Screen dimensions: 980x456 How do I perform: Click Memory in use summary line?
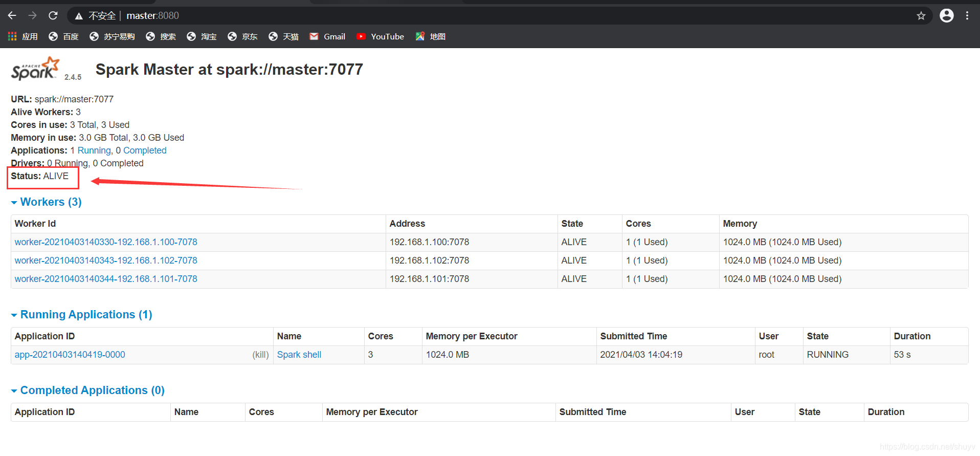(x=98, y=138)
